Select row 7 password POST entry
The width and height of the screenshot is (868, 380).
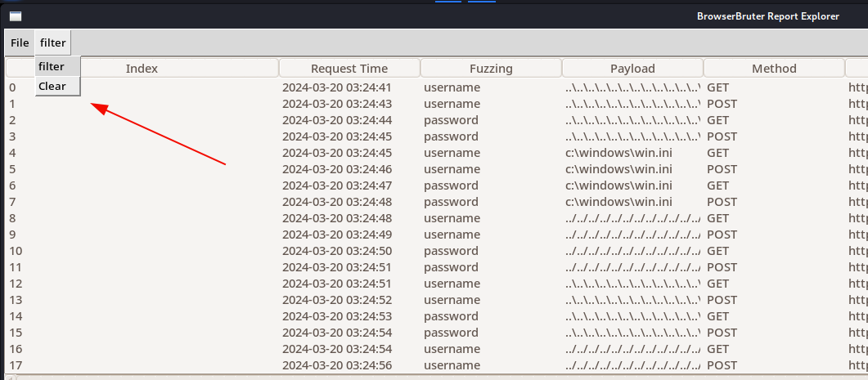pos(436,202)
